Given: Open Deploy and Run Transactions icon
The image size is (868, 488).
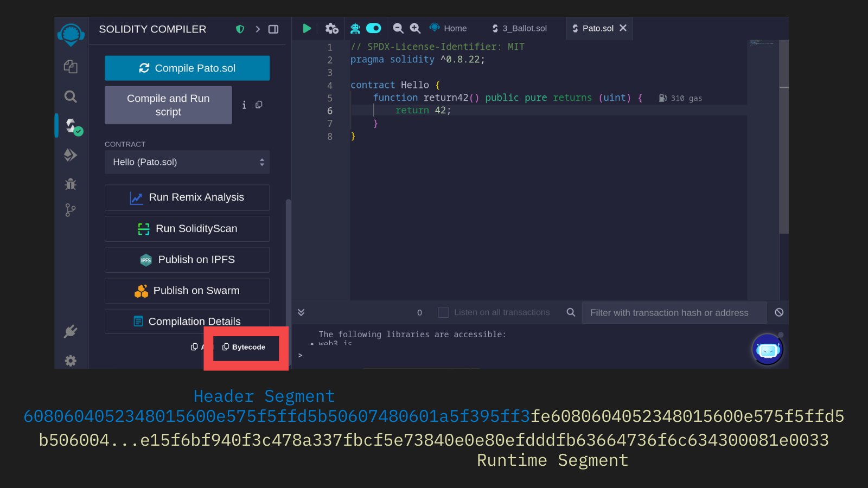Looking at the screenshot, I should pos(71,155).
